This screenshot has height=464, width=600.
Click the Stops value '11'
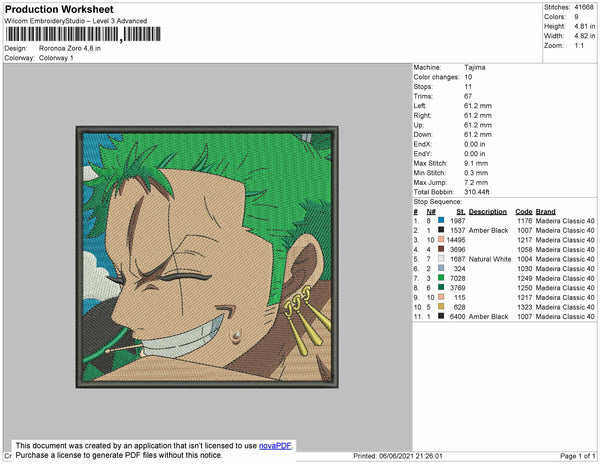point(468,86)
